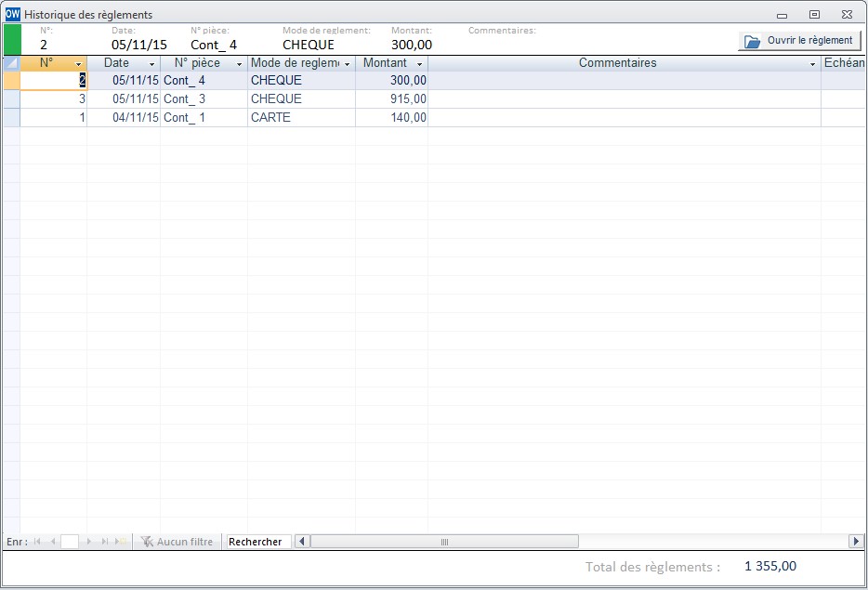Open the N° pièce column filter dropdown
The height and width of the screenshot is (590, 868).
click(x=239, y=64)
